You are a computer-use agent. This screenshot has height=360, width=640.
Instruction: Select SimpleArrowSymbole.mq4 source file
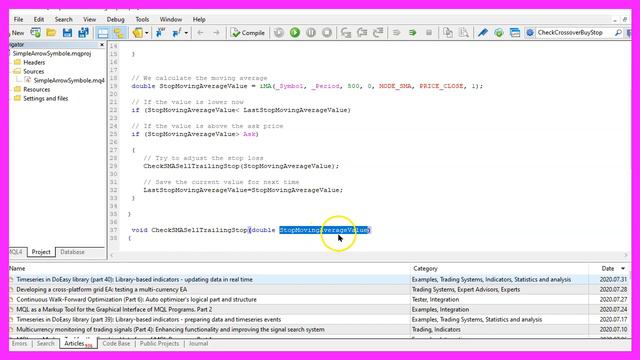[69, 80]
